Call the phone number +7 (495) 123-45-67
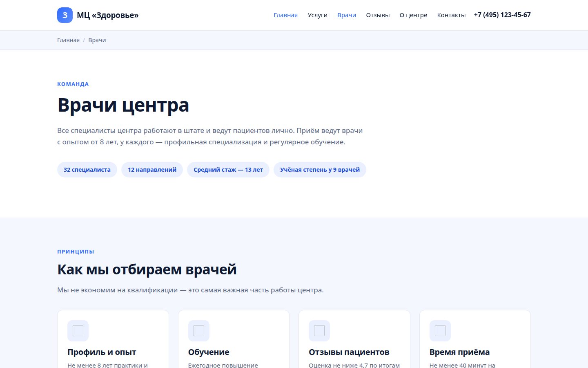Screen dimensions: 588x368 (502, 15)
